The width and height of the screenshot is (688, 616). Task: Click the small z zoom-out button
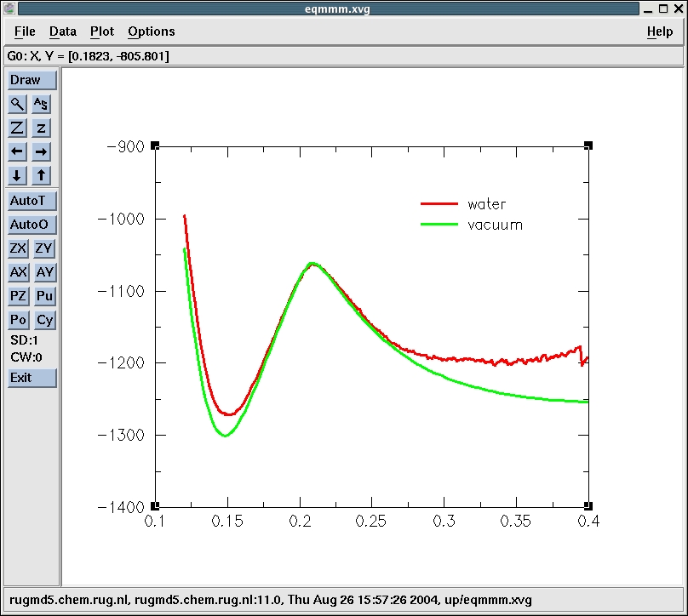click(x=41, y=128)
